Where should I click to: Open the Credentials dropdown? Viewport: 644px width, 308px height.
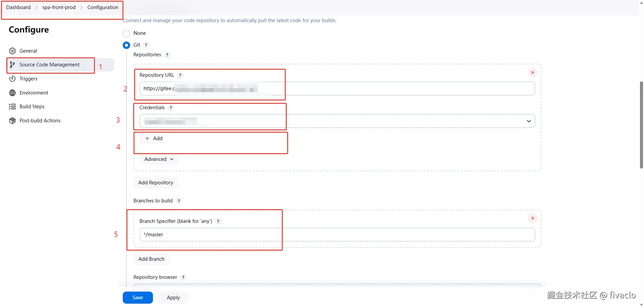coord(337,121)
